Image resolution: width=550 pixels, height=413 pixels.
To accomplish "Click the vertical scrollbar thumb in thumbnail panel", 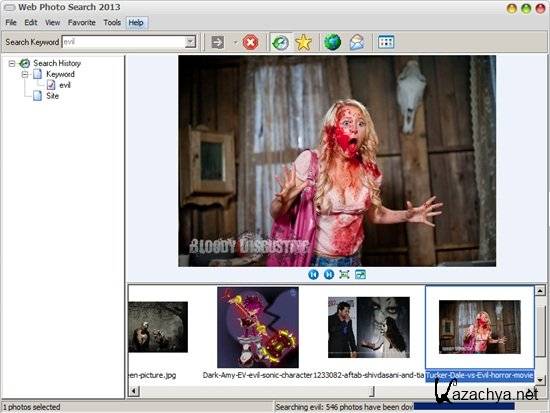I will 540,331.
